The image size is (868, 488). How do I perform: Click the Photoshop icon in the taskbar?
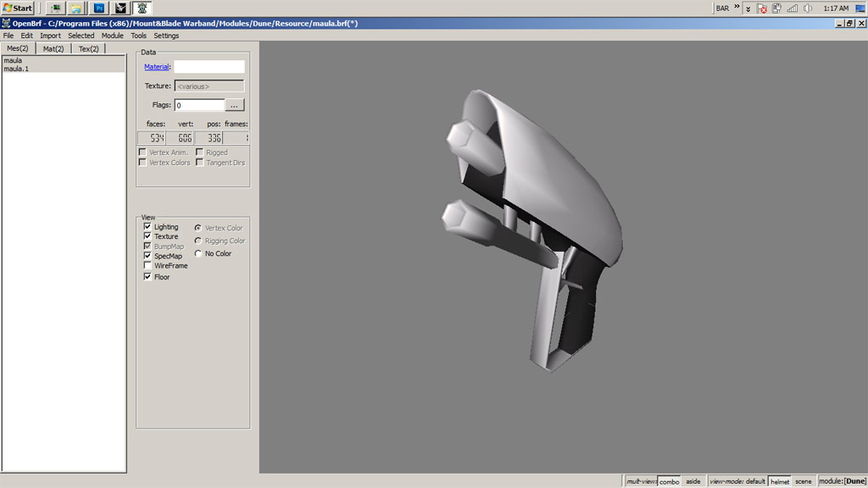[x=99, y=8]
